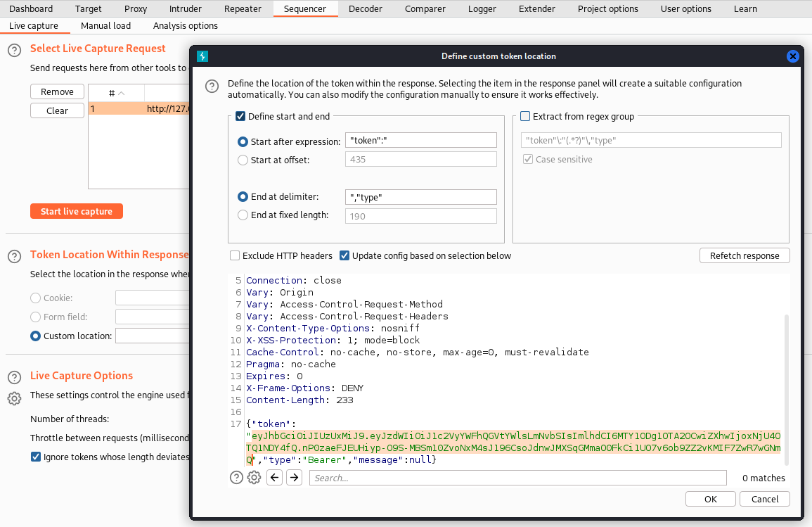Open help for Token Location Within Response
The height and width of the screenshot is (527, 812).
click(x=14, y=256)
